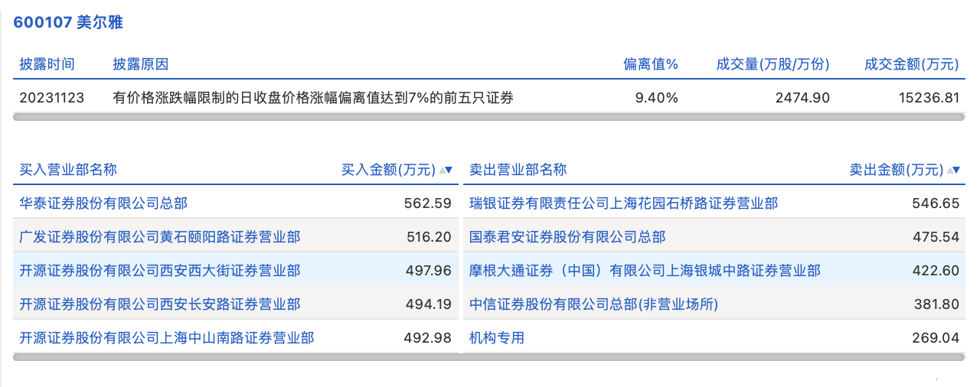This screenshot has width=980, height=387.
Task: Click the 披露时间 column header
Action: 47,64
